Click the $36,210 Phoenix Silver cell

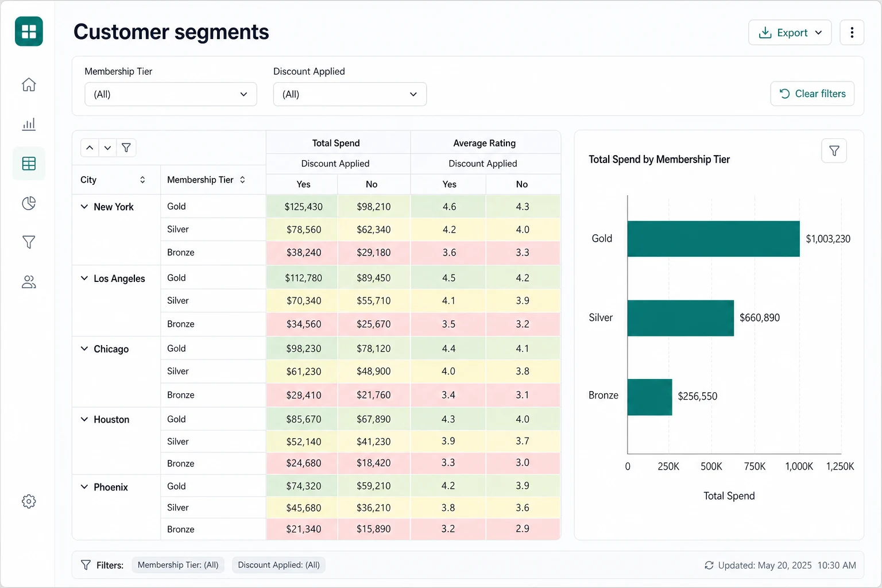coord(374,508)
